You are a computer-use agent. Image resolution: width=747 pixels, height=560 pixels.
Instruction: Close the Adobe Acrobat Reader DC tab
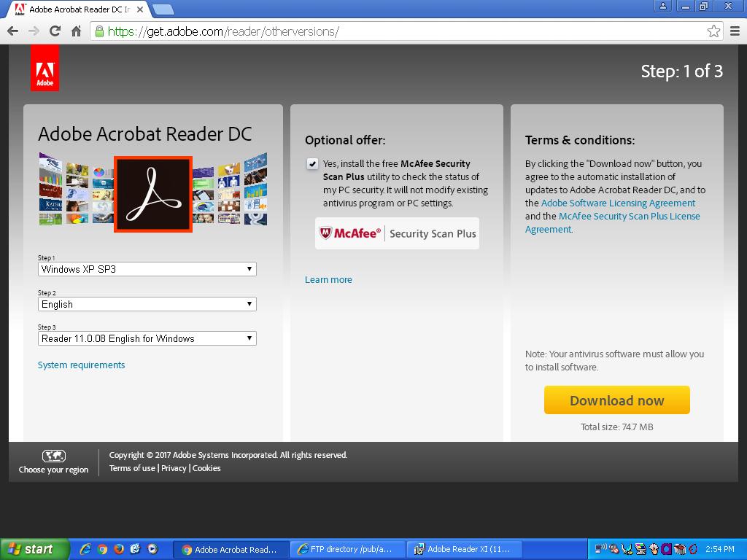(140, 9)
